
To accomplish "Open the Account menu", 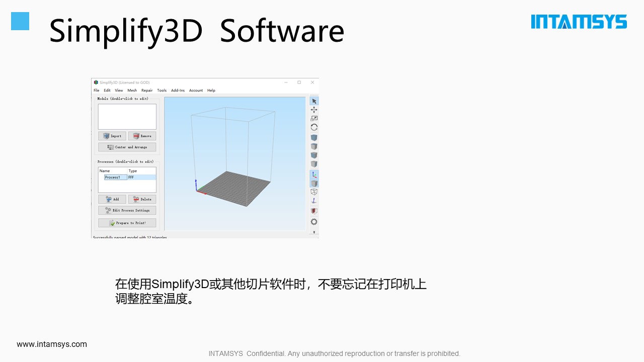I will pyautogui.click(x=196, y=90).
